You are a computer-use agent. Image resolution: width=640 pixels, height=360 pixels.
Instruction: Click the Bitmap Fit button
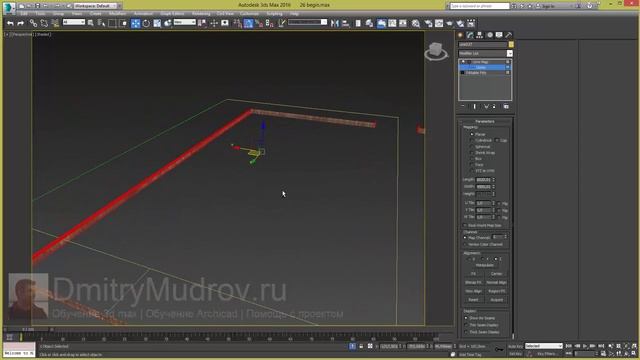click(x=473, y=282)
